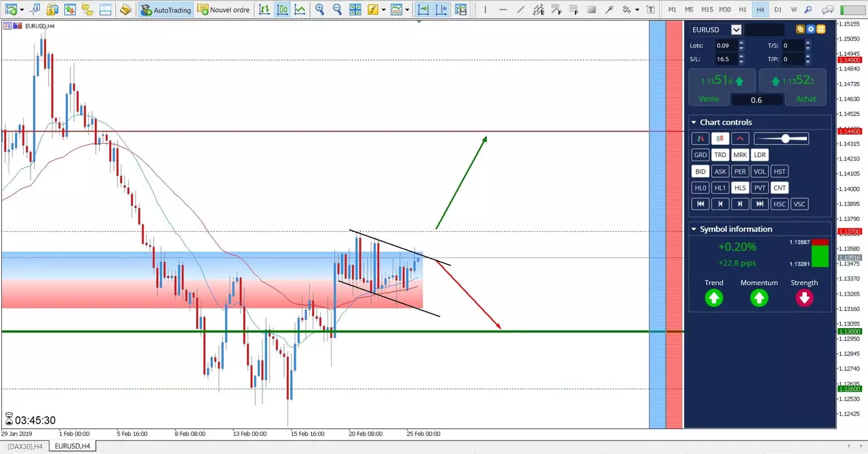Viewport: 868px width, 454px height.
Task: Open the EURUSD symbol dropdown
Action: click(736, 30)
